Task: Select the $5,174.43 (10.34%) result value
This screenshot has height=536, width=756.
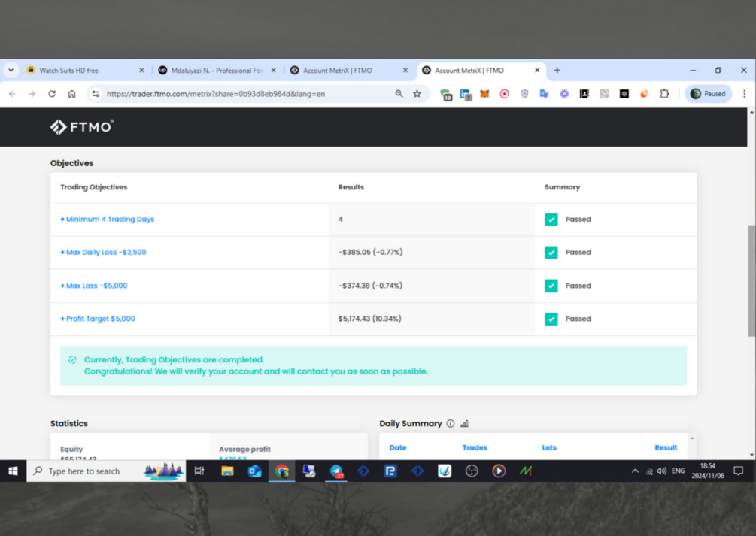Action: tap(370, 319)
